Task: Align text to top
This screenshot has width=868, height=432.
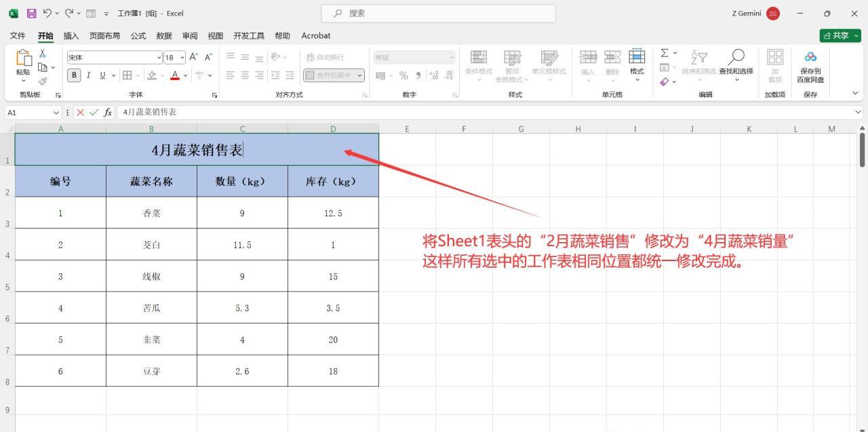Action: pos(231,57)
